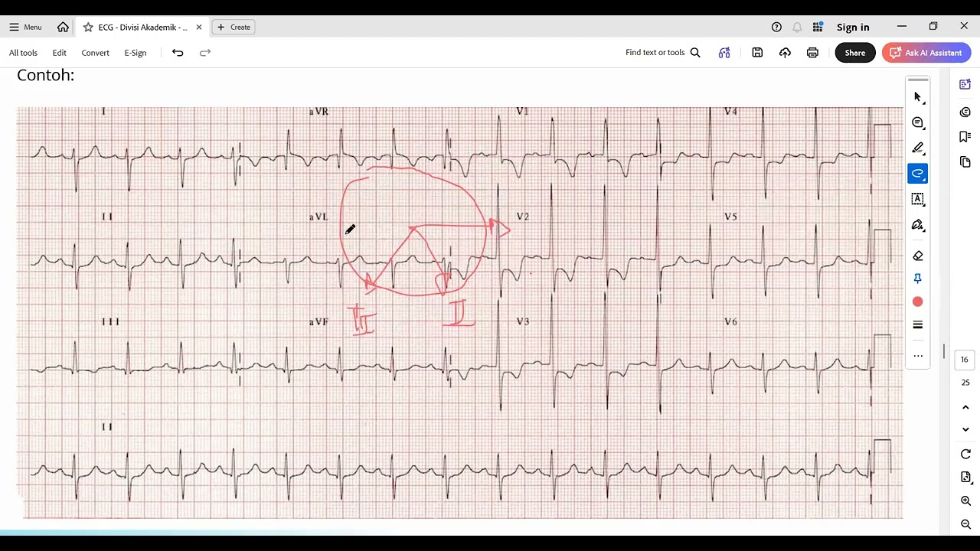Open page display settings icon

click(965, 478)
